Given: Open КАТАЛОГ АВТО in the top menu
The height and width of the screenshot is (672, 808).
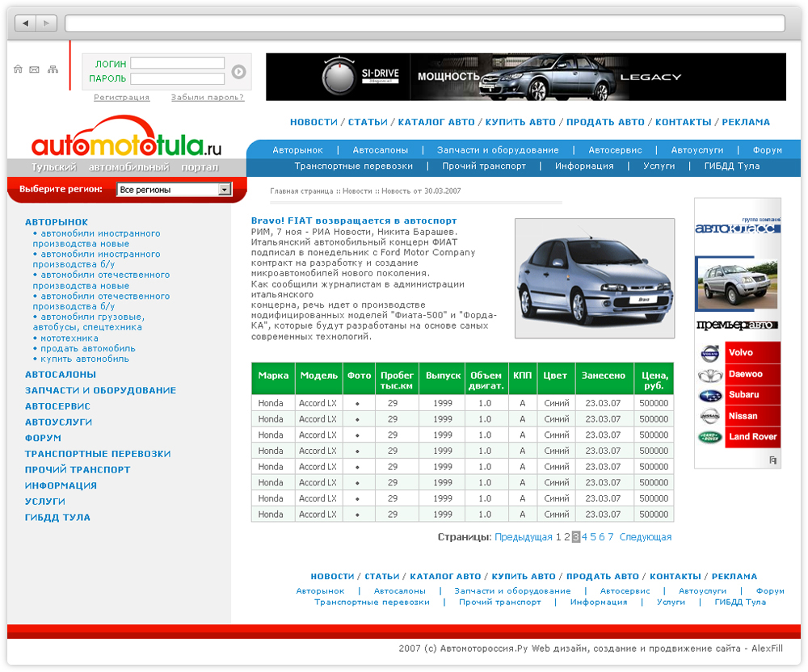Looking at the screenshot, I should pyautogui.click(x=436, y=122).
